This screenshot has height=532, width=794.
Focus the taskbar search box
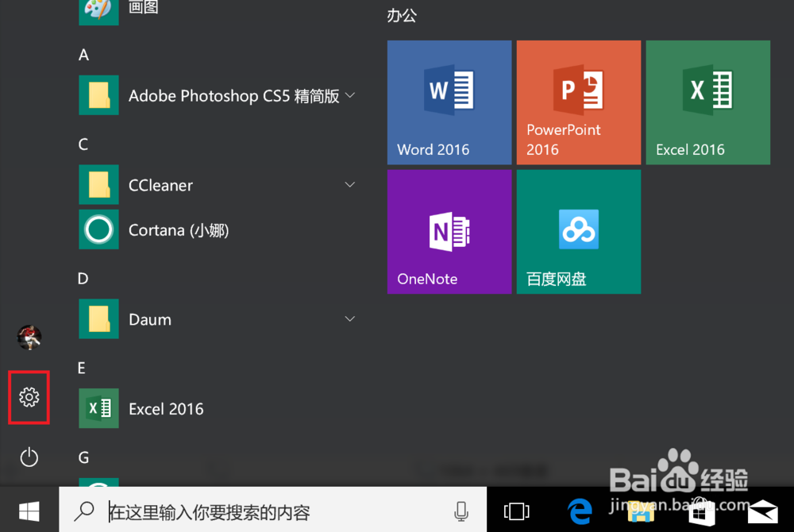273,511
